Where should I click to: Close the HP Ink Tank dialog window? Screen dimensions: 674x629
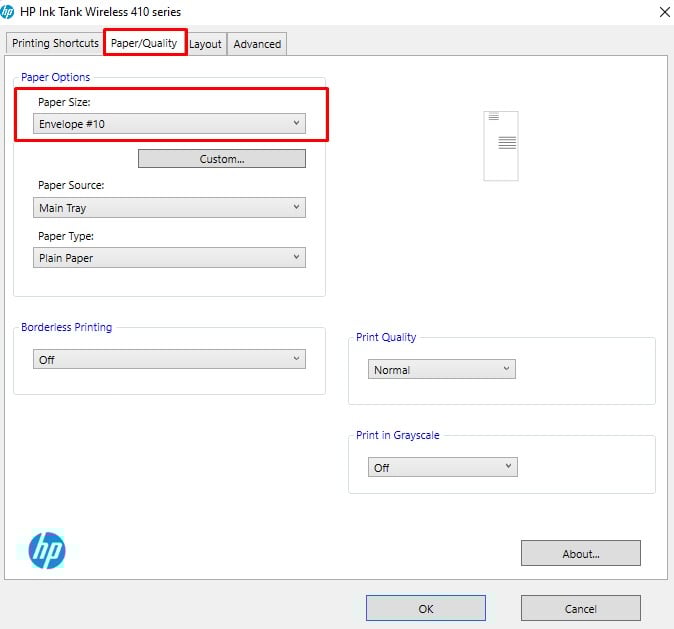point(664,12)
